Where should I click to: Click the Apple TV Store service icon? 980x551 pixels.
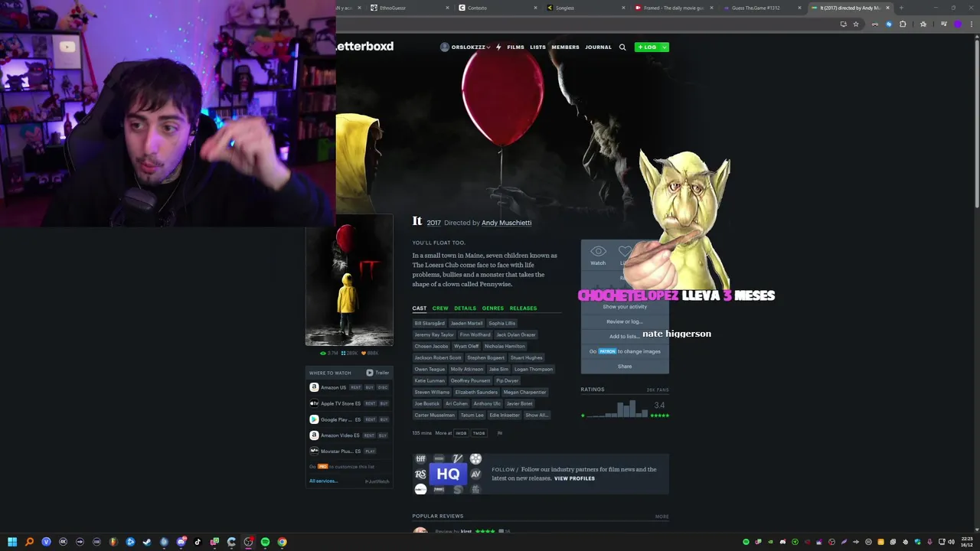(314, 403)
